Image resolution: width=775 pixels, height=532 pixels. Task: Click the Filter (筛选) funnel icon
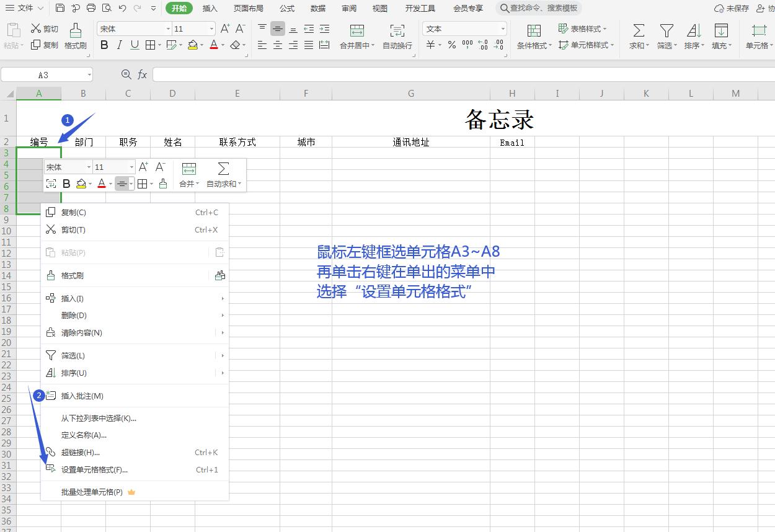[666, 30]
